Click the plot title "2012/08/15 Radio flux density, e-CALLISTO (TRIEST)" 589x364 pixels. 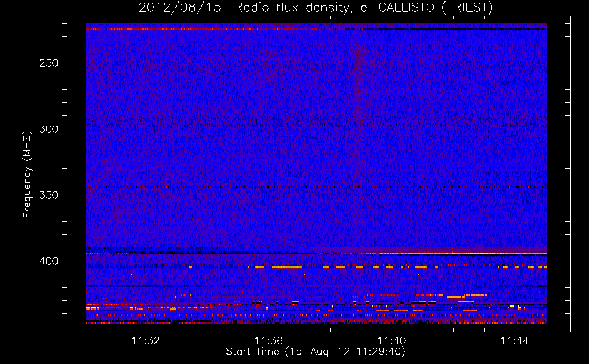[316, 7]
